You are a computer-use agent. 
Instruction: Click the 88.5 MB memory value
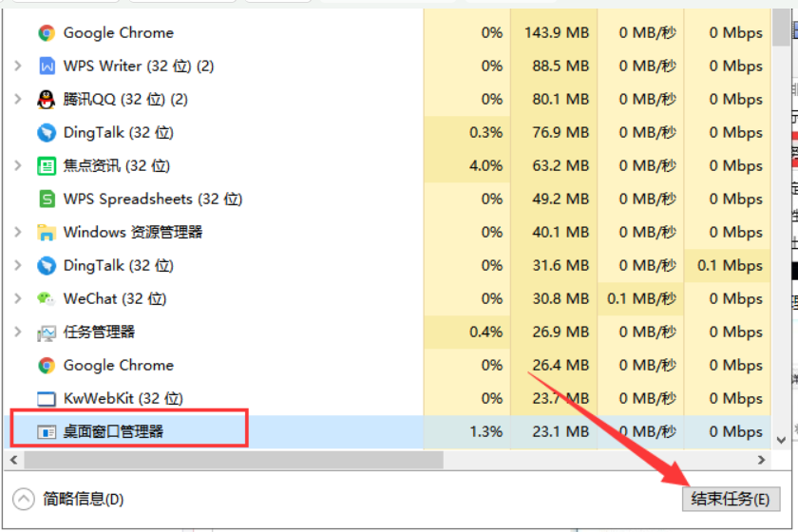click(x=560, y=66)
